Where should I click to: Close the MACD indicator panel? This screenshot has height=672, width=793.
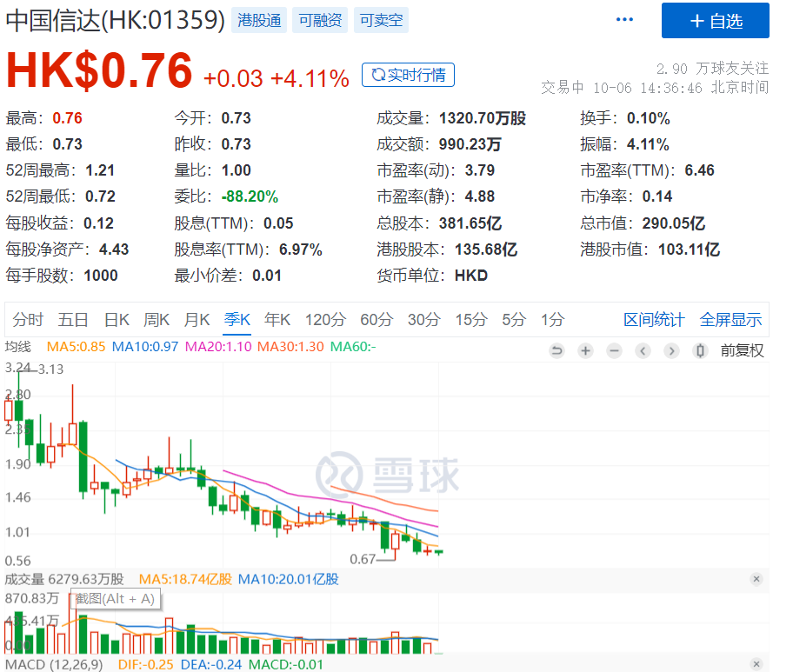(x=756, y=664)
